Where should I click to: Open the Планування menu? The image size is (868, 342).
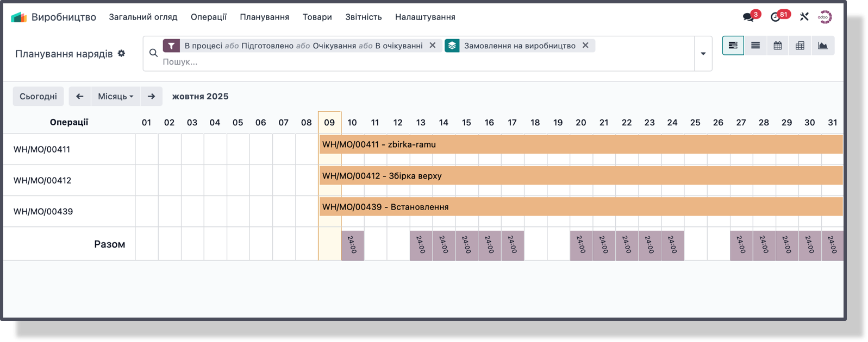[264, 17]
